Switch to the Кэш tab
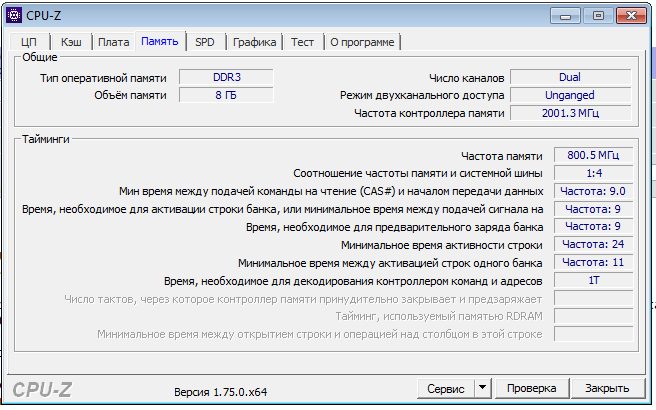Image resolution: width=656 pixels, height=410 pixels. [x=71, y=42]
